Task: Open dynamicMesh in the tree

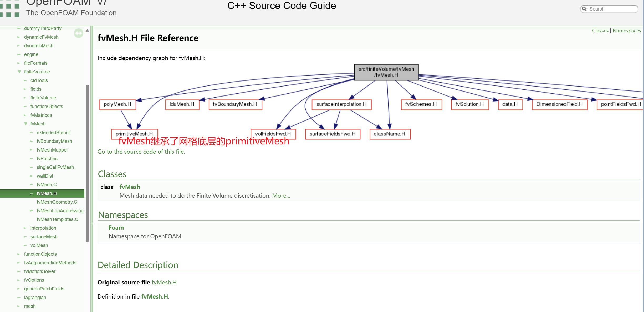Action: point(39,46)
